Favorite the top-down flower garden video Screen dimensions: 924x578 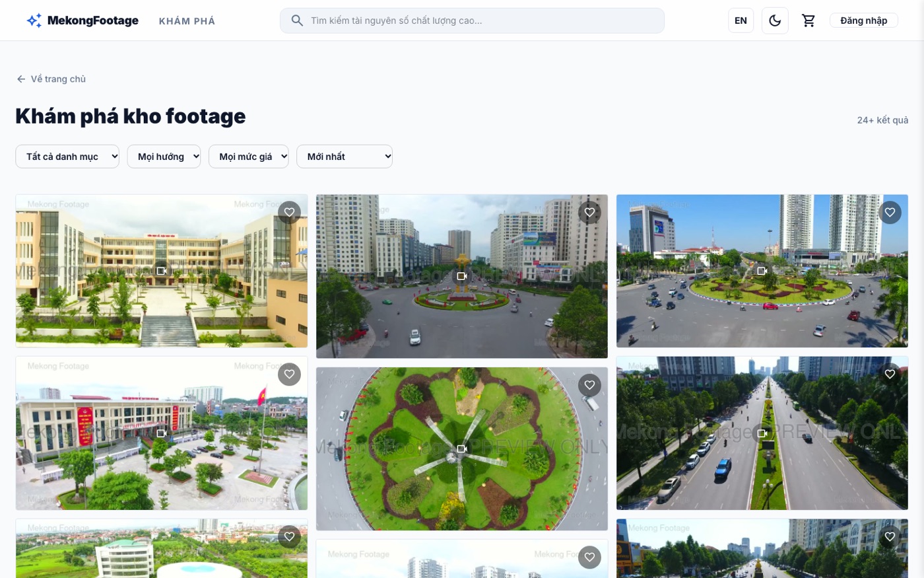coord(589,385)
